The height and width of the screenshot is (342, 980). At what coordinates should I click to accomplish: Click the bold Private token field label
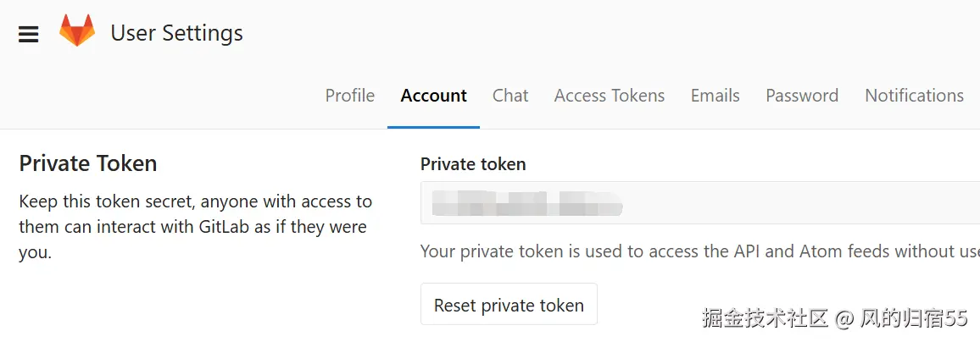pos(473,164)
